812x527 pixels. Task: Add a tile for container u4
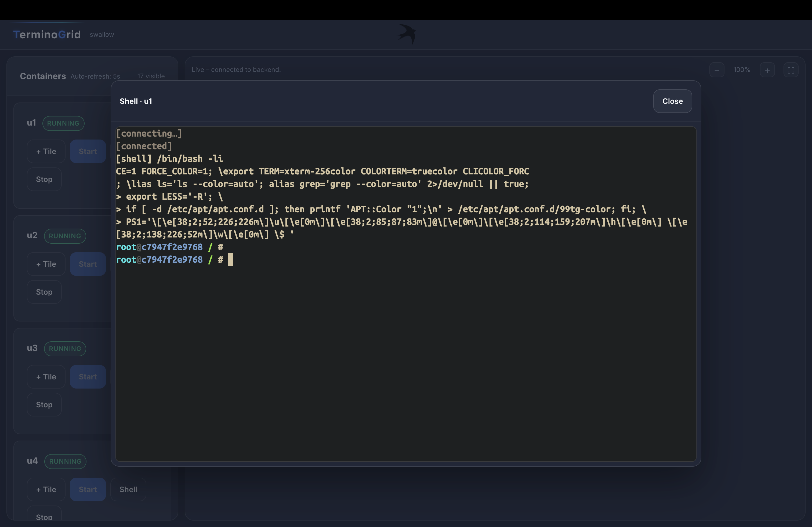46,489
